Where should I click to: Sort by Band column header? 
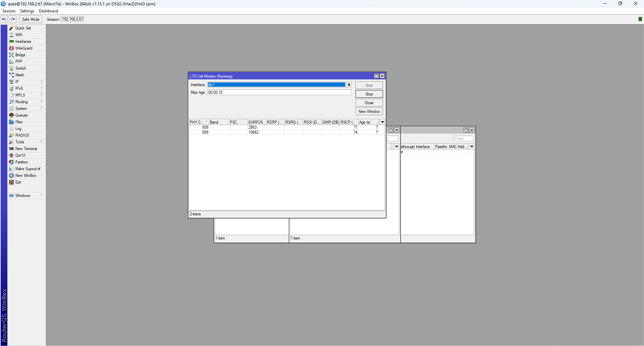click(219, 122)
